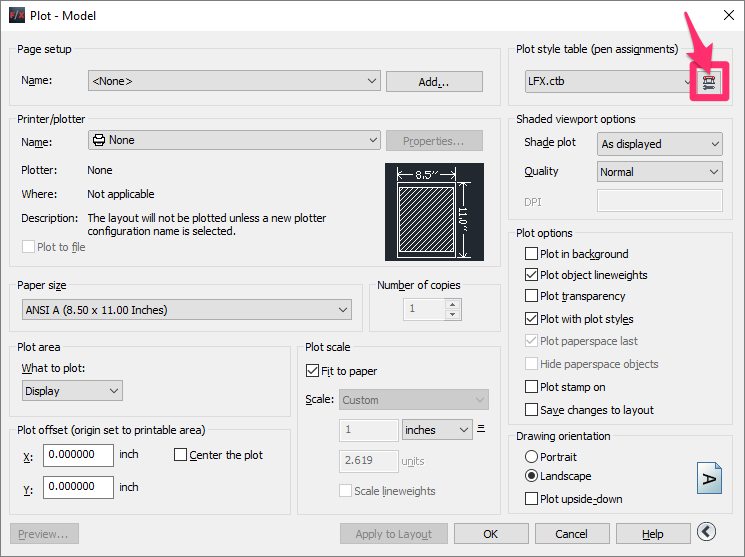Click the Y plot offset field

point(78,487)
